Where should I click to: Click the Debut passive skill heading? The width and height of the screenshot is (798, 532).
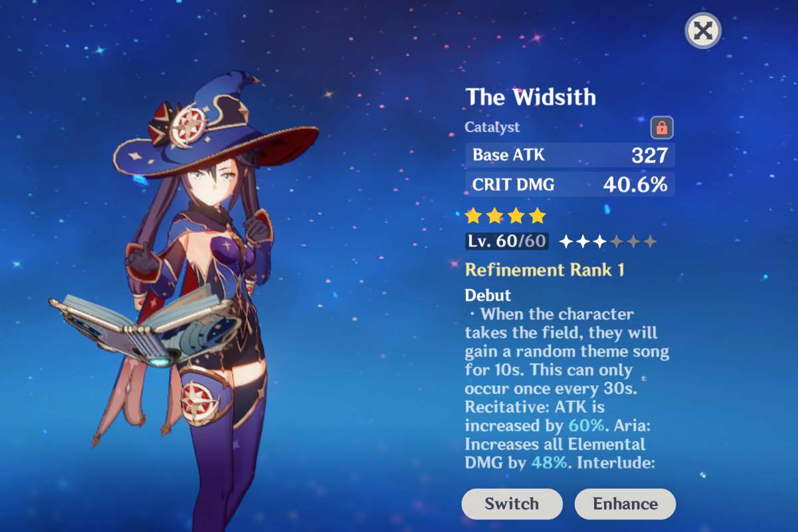click(x=488, y=295)
